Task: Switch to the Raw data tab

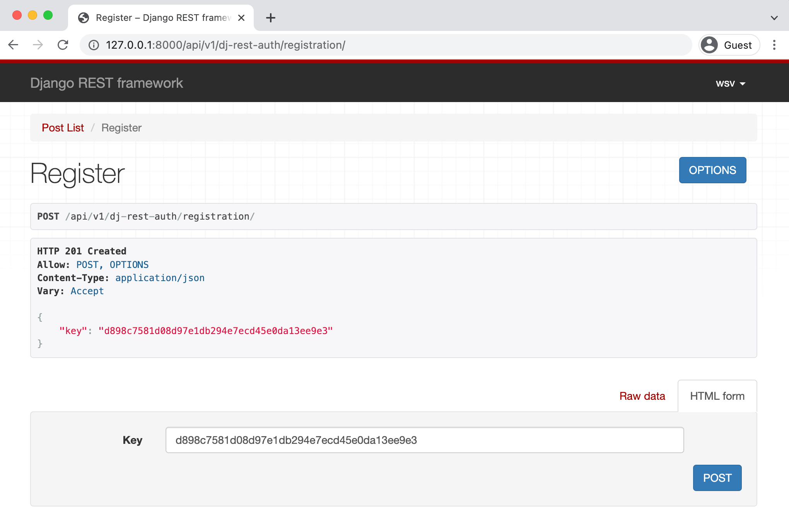Action: tap(642, 396)
